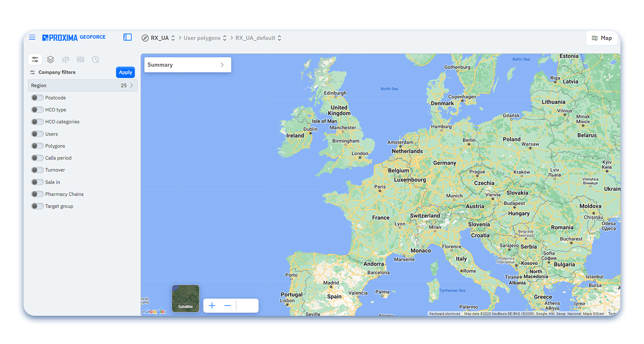Click Dublin label on the map

(x=310, y=129)
